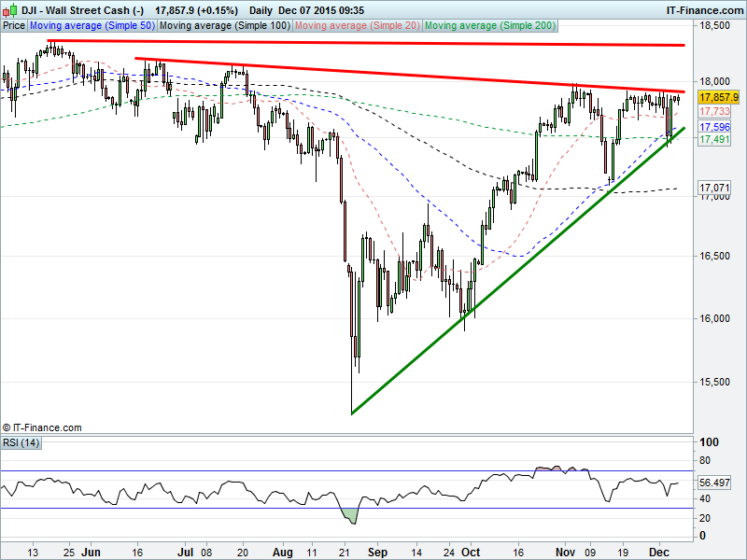This screenshot has height=560, width=747.
Task: Select the Price legend tab
Action: (x=14, y=26)
